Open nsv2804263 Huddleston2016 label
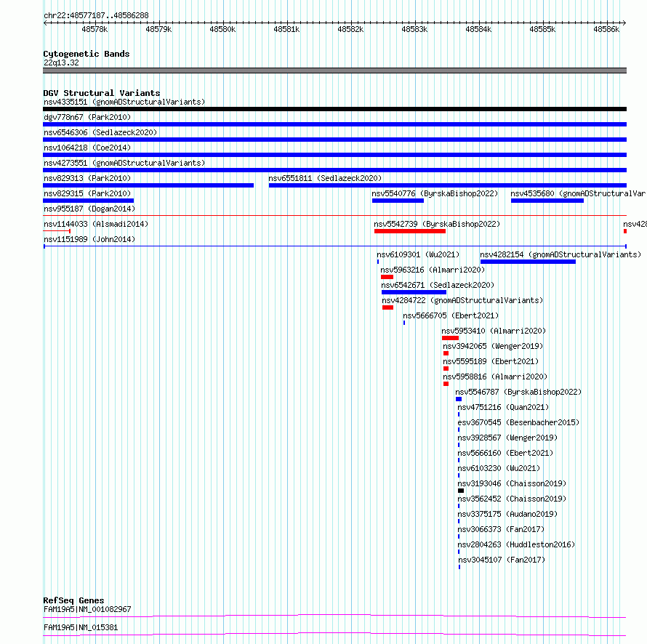The width and height of the screenshot is (647, 644). tap(516, 544)
